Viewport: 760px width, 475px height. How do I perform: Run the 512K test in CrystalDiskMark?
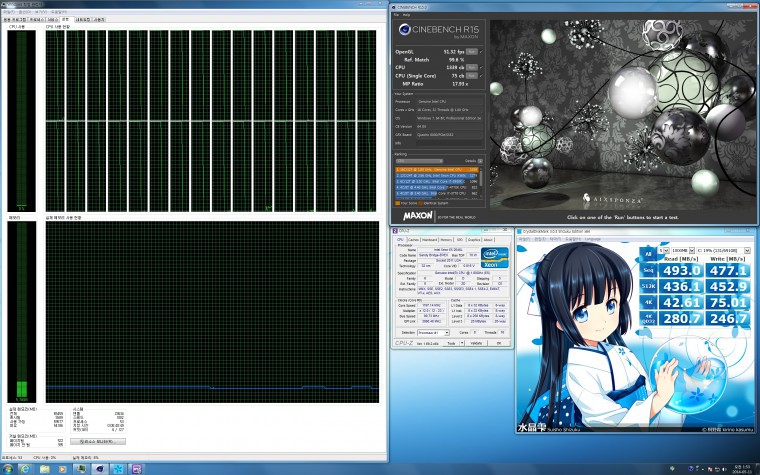[x=648, y=286]
